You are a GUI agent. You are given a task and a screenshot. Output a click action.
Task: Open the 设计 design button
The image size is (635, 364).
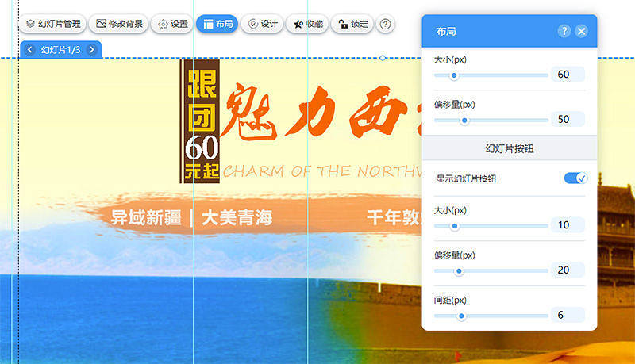[263, 25]
